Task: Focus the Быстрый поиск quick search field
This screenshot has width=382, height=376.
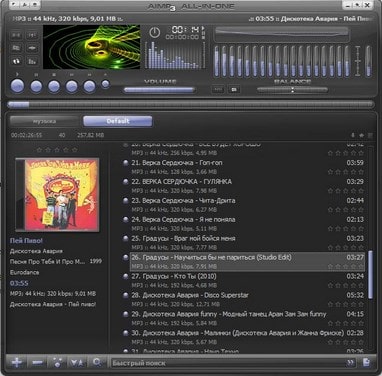Action: pyautogui.click(x=228, y=363)
